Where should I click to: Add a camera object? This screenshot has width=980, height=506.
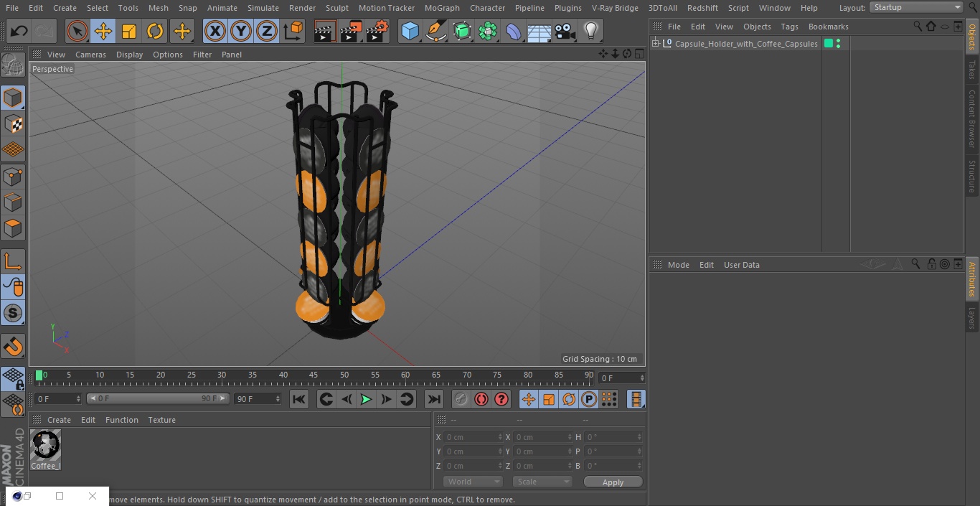click(x=565, y=31)
